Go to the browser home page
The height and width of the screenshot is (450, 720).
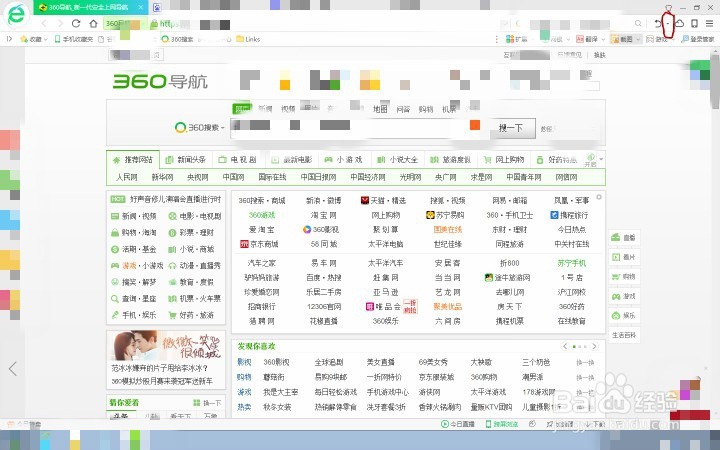(x=94, y=23)
